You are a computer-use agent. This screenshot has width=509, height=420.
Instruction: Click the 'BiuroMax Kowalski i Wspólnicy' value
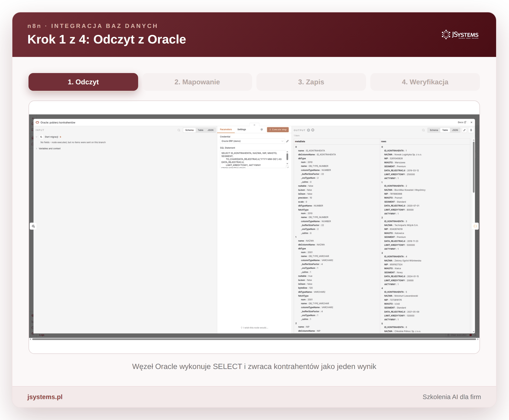tap(410, 190)
